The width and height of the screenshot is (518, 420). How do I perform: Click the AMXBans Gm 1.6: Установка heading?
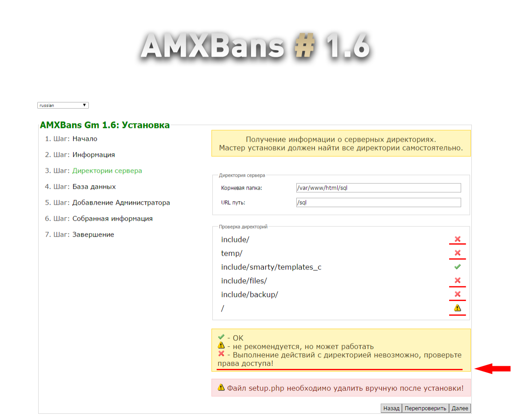point(105,125)
